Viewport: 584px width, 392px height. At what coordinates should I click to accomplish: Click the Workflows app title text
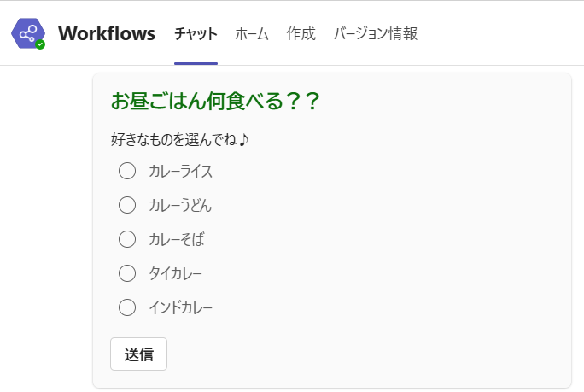pos(107,33)
